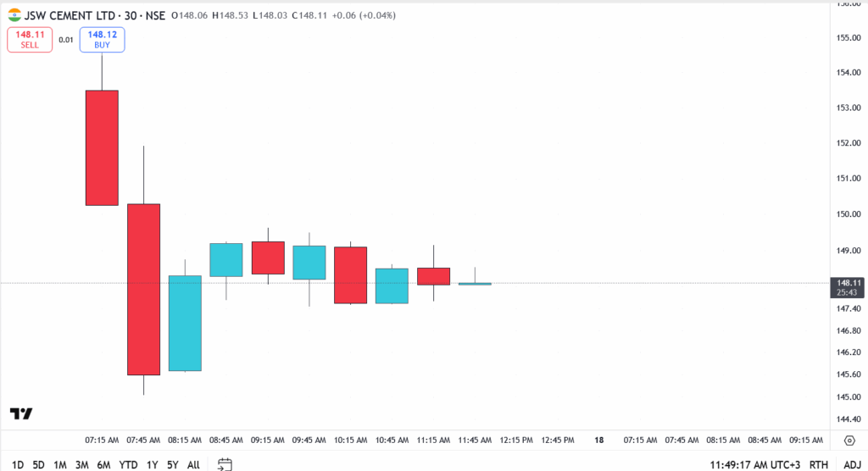Viewport: 868px width, 471px height.
Task: Open the go-to-date calendar icon
Action: (225, 464)
